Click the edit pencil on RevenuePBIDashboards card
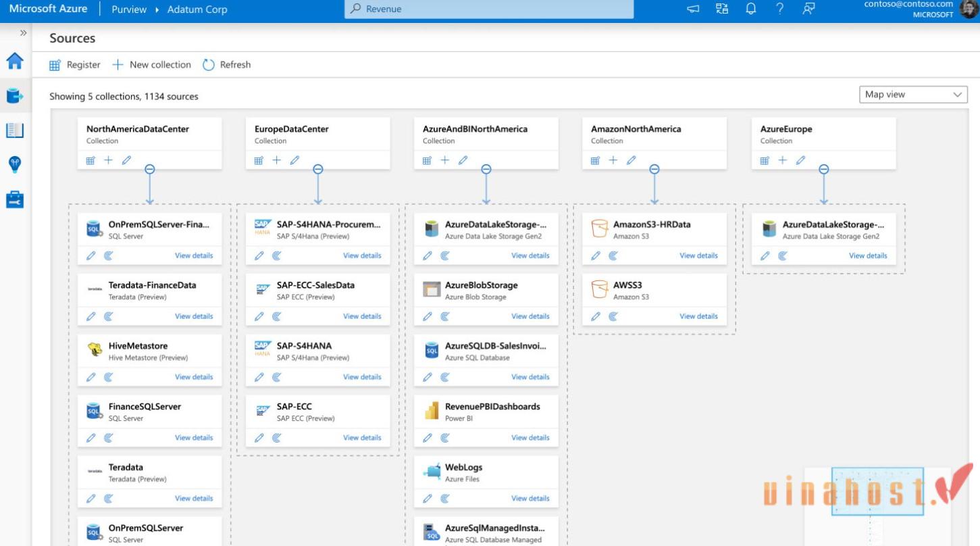 pos(428,438)
